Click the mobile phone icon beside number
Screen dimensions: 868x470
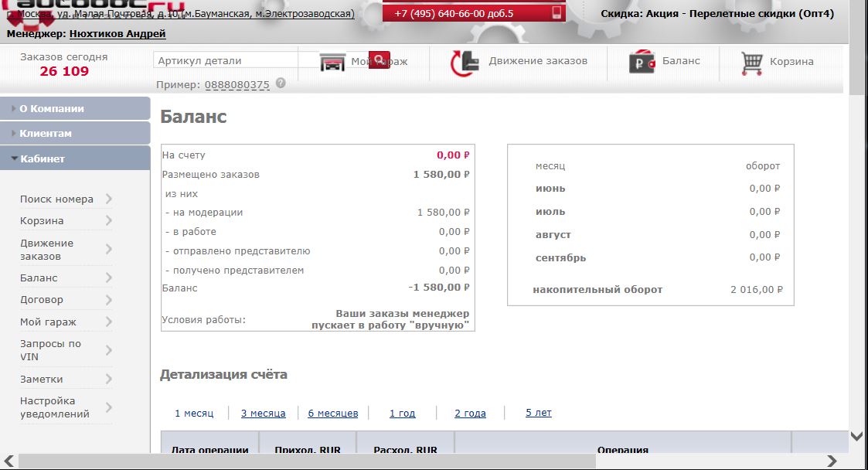point(555,13)
